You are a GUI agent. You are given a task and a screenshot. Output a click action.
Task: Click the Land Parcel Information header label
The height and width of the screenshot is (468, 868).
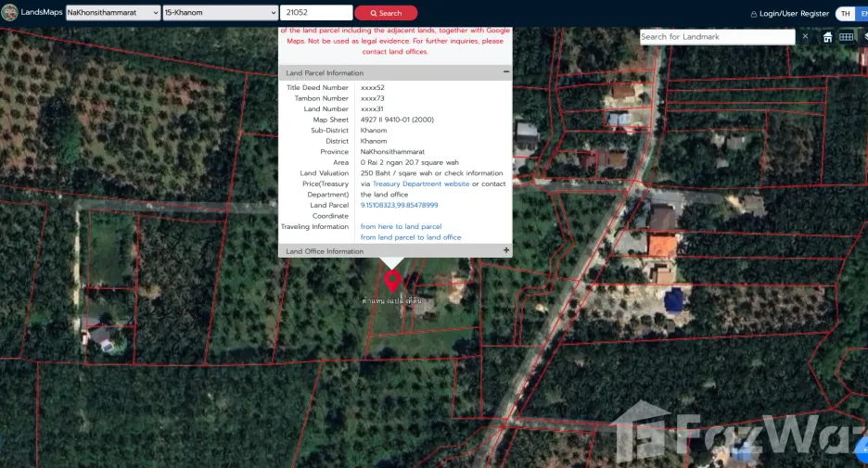tap(325, 73)
